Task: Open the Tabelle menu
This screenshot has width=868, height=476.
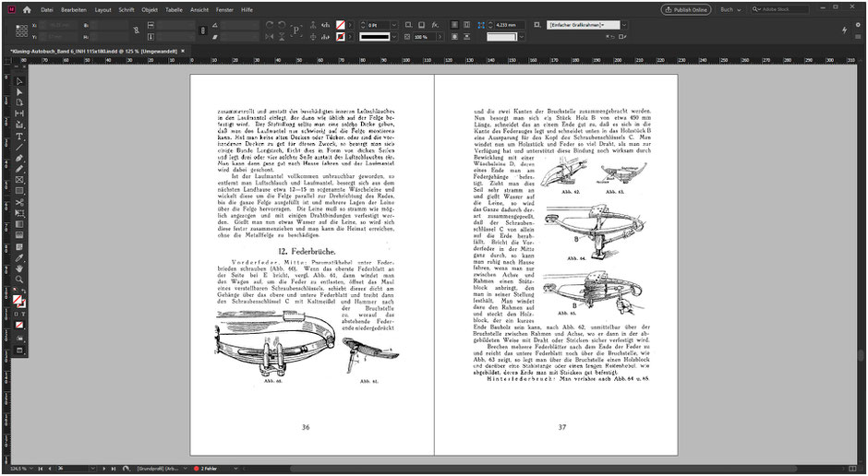Action: [174, 10]
